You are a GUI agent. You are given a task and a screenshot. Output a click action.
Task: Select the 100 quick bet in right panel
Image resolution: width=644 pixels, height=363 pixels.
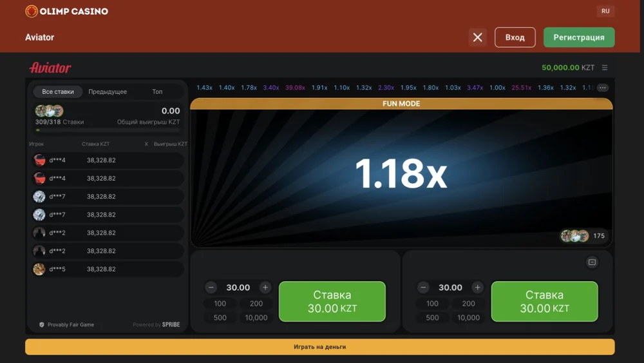coord(432,304)
